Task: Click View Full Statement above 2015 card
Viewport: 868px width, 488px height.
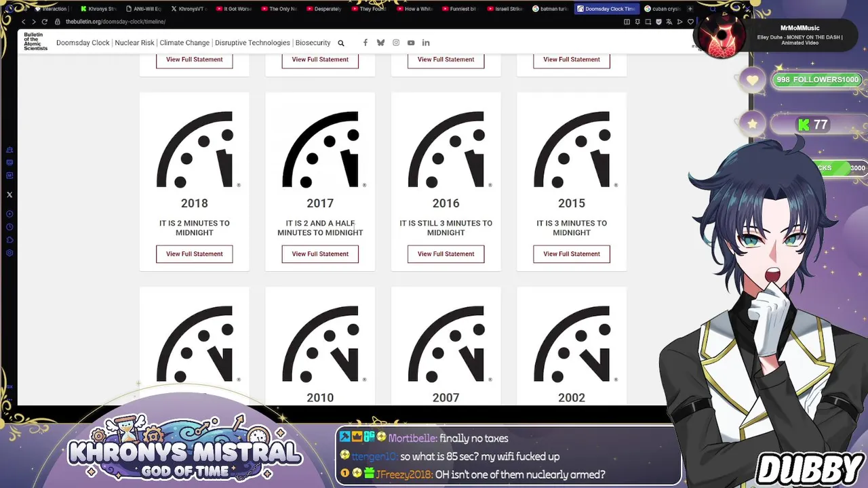Action: coord(572,60)
